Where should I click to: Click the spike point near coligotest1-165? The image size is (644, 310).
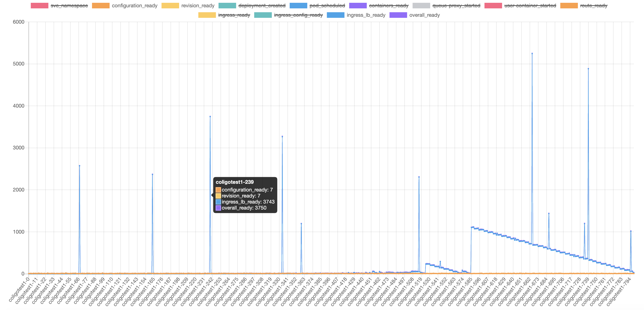tap(153, 174)
